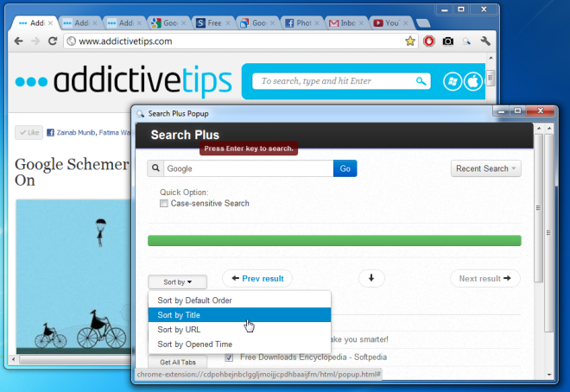570x392 pixels.
Task: Click the magnifier in the AddictiveTips search box
Action: [x=421, y=81]
